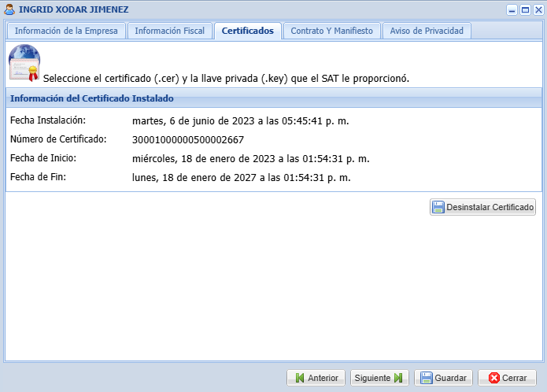
Task: Click the certificate number value 30001000000500002667
Action: click(188, 139)
